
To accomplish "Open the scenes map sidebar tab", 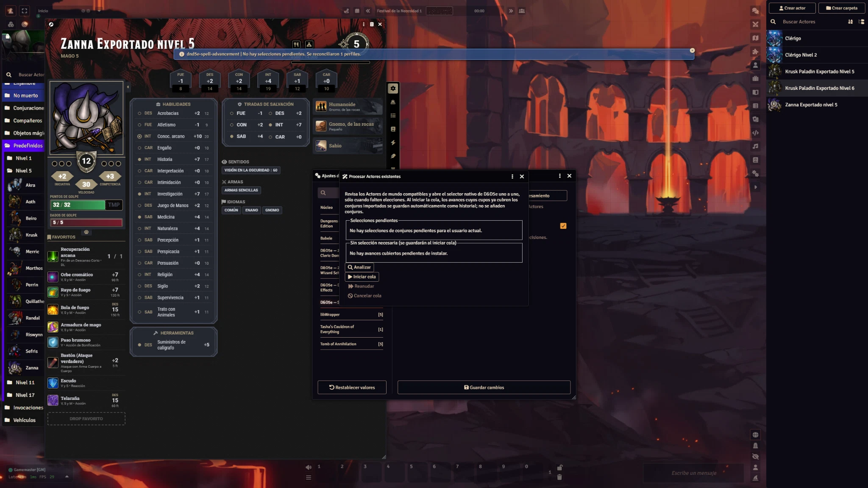I will pos(755,38).
